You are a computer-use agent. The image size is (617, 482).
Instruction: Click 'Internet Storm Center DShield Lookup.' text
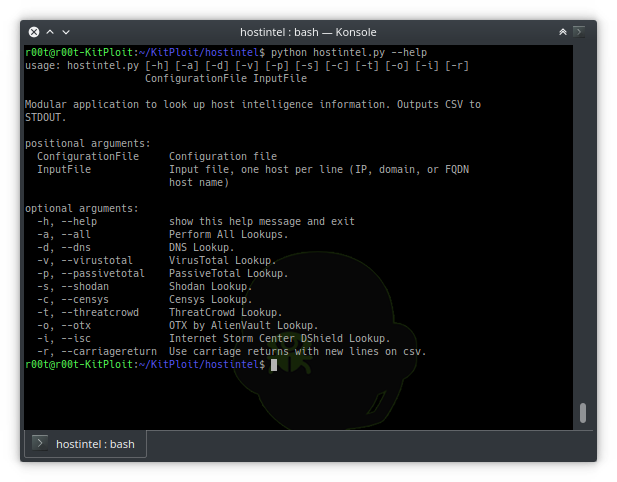(280, 338)
